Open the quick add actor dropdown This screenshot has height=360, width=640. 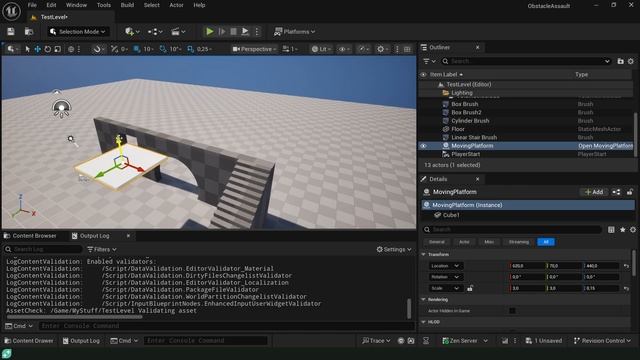[x=132, y=31]
